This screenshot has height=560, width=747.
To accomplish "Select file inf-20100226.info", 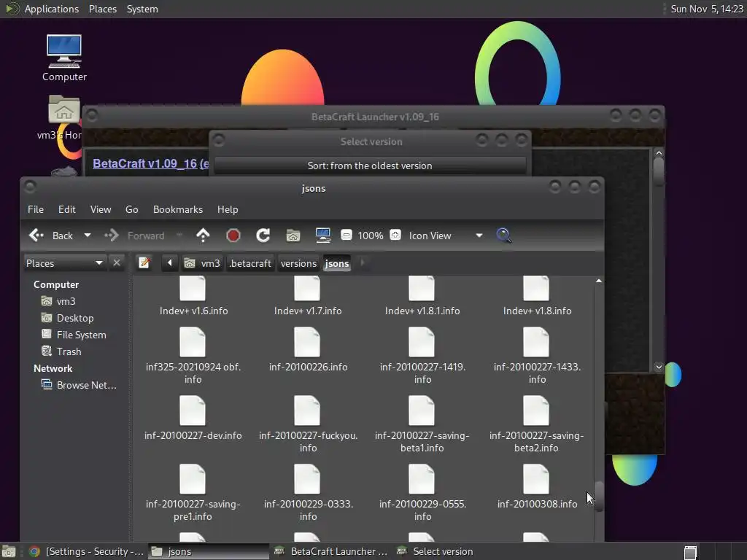I will [x=308, y=349].
